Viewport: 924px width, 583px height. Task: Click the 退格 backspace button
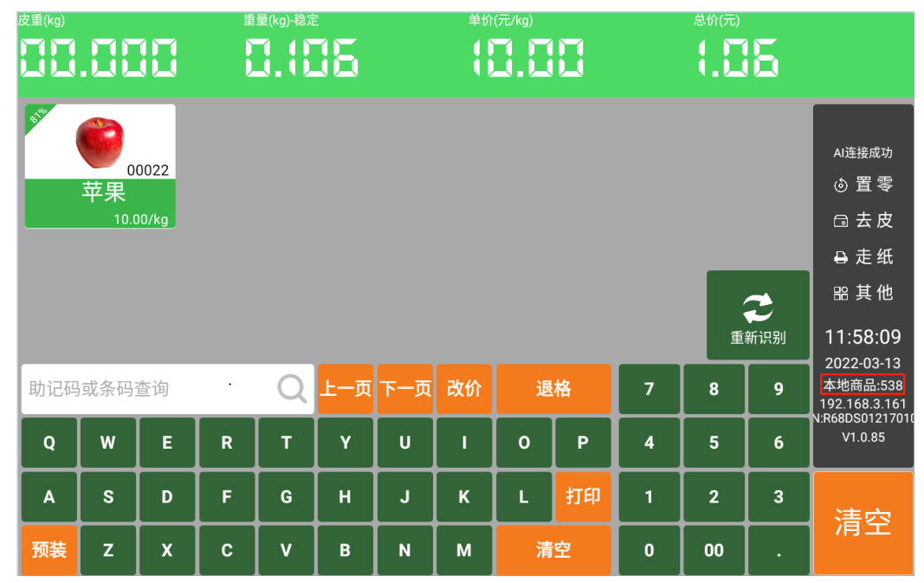click(x=553, y=388)
